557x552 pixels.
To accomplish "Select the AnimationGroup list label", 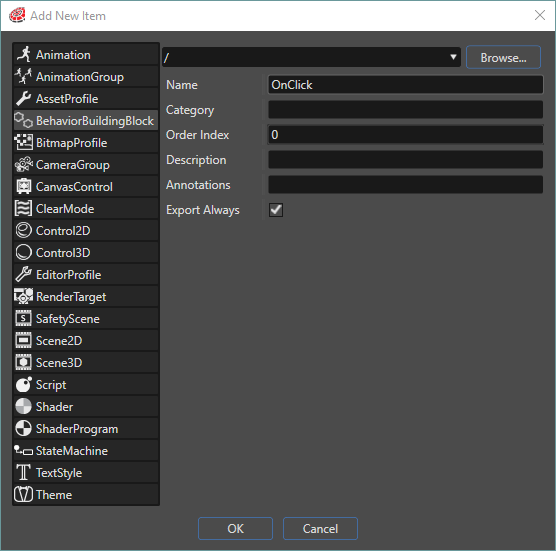I will point(80,77).
